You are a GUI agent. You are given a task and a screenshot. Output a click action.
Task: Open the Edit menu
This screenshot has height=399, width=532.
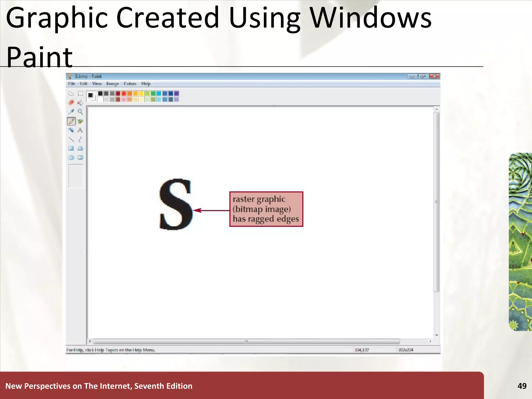[83, 84]
